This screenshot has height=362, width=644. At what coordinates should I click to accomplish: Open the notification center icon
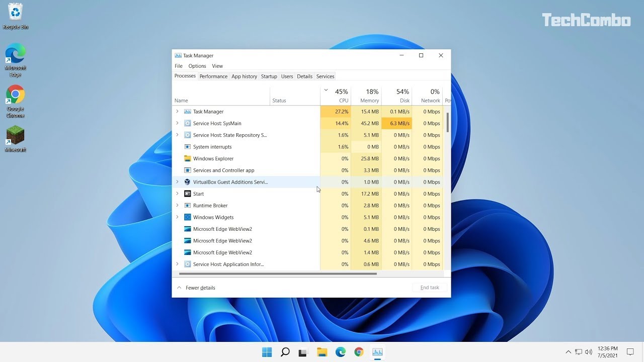pyautogui.click(x=630, y=352)
